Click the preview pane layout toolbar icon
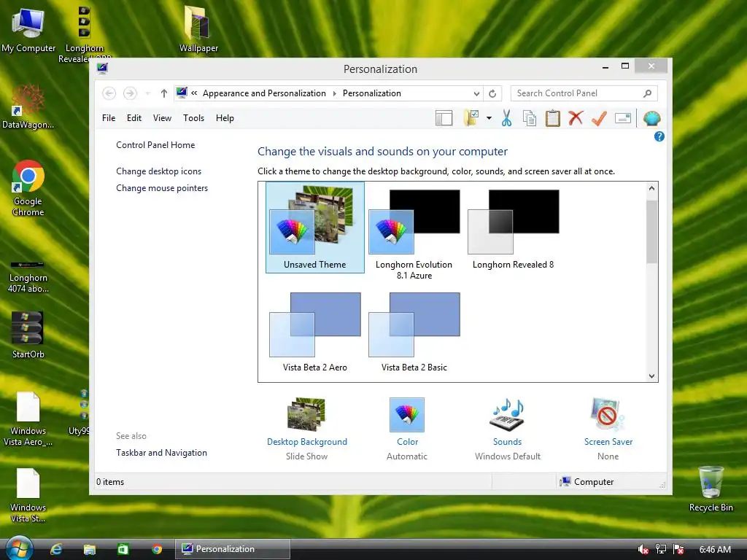Screen dimensions: 747x560 click(x=444, y=118)
